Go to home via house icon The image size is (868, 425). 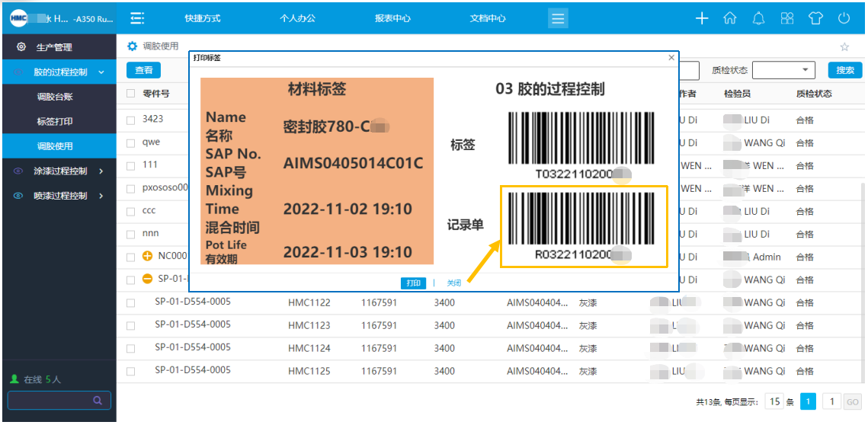pyautogui.click(x=730, y=18)
